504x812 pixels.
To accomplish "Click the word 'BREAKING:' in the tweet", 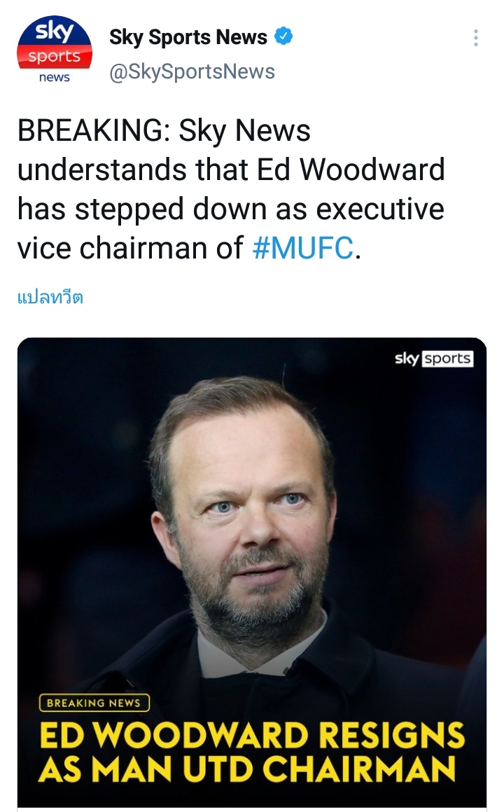I will coord(94,132).
